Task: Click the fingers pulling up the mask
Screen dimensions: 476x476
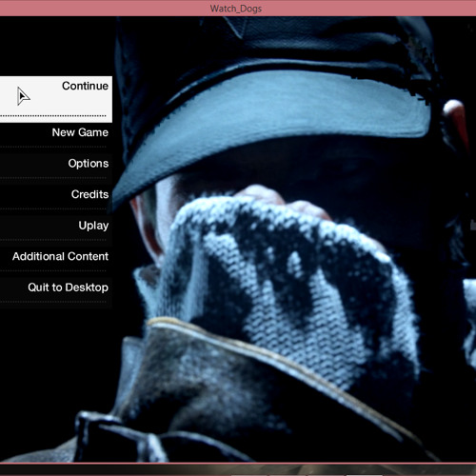Action: coord(279,198)
